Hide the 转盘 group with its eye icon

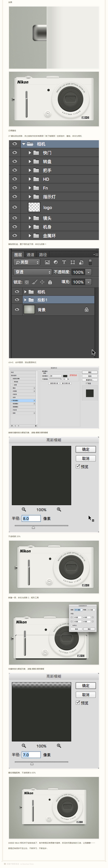[15, 161]
